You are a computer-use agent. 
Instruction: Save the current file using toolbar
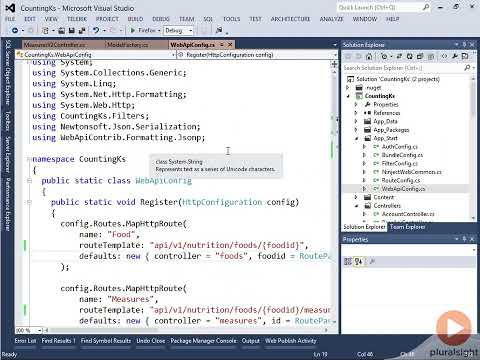point(71,30)
